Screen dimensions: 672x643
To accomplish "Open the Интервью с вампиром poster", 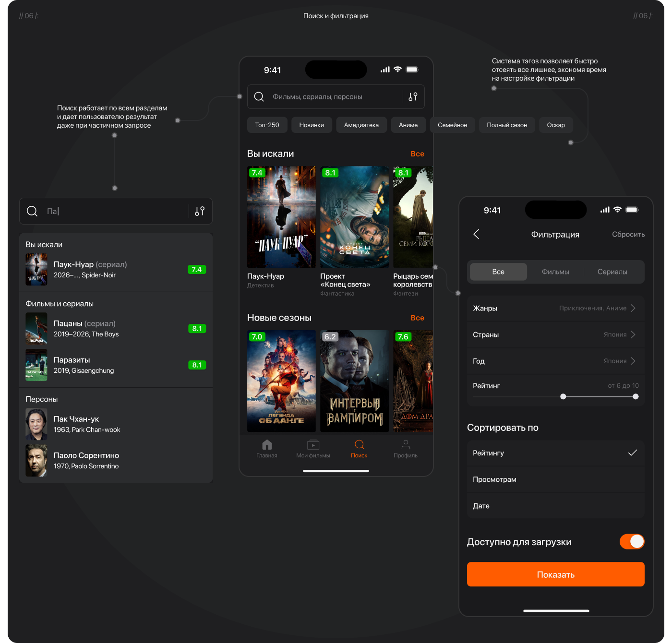I will point(355,381).
